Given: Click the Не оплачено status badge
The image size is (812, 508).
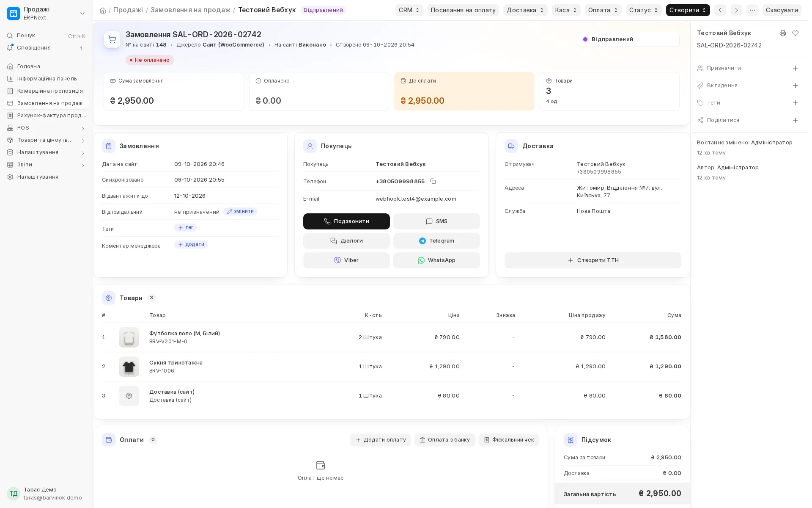Looking at the screenshot, I should (x=150, y=60).
